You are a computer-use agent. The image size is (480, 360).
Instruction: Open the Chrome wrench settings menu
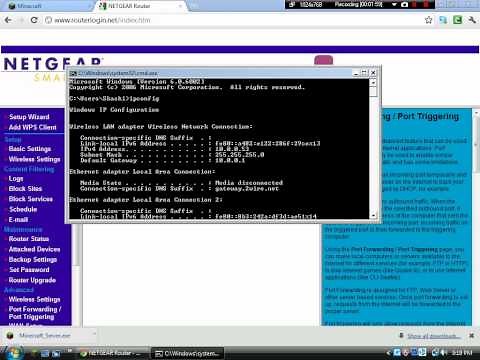pyautogui.click(x=472, y=20)
